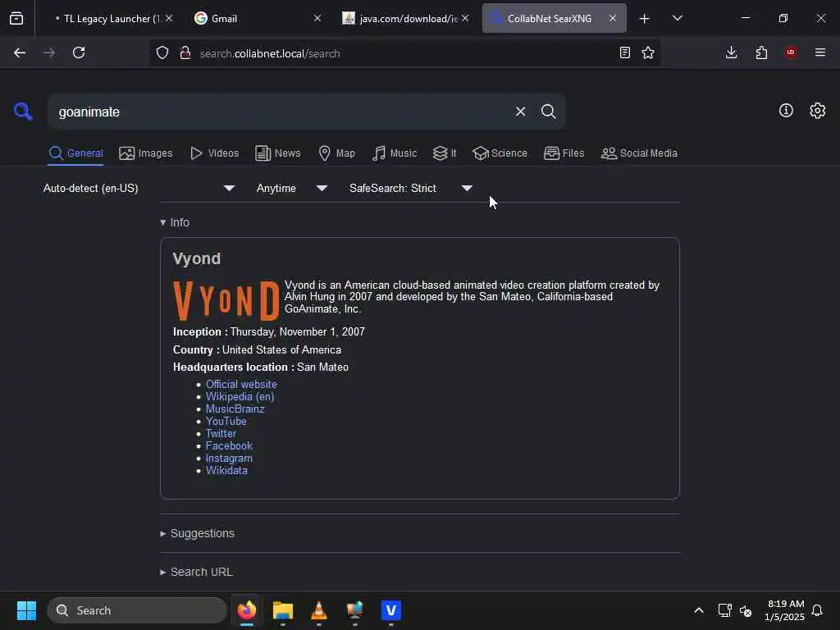Click the uBlock Origin toolbar icon
The width and height of the screenshot is (840, 630).
(791, 52)
